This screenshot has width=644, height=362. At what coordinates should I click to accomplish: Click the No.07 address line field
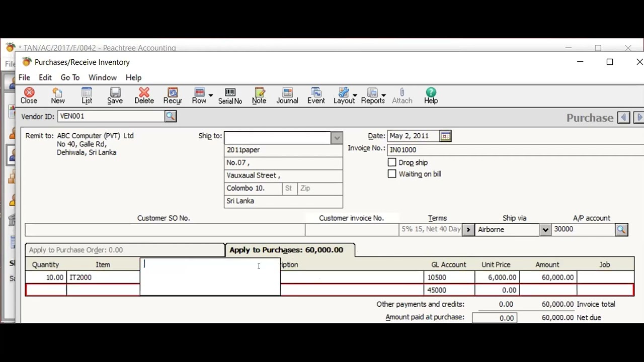[283, 162]
